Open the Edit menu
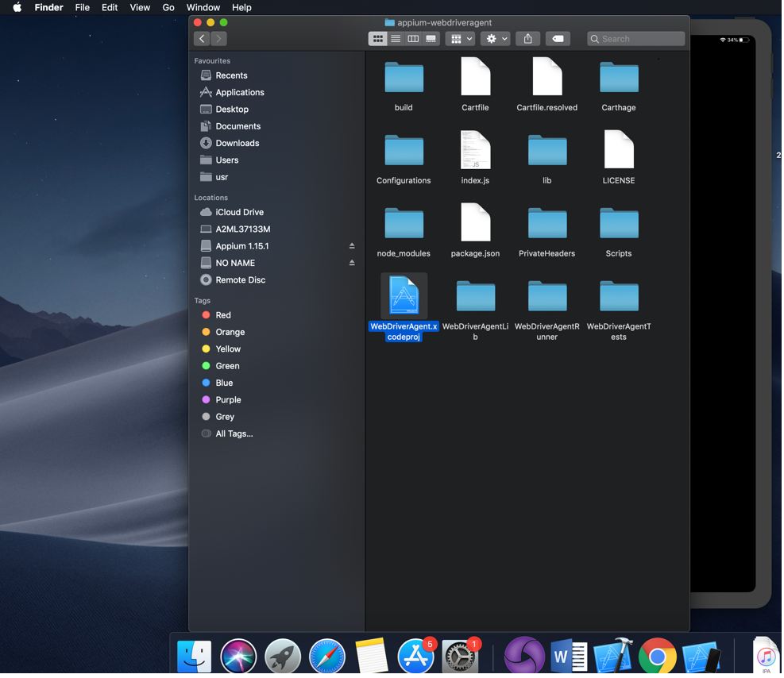 tap(110, 7)
